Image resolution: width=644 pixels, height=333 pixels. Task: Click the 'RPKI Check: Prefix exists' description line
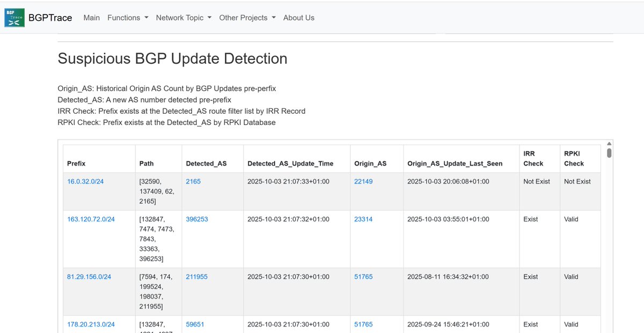pyautogui.click(x=166, y=122)
